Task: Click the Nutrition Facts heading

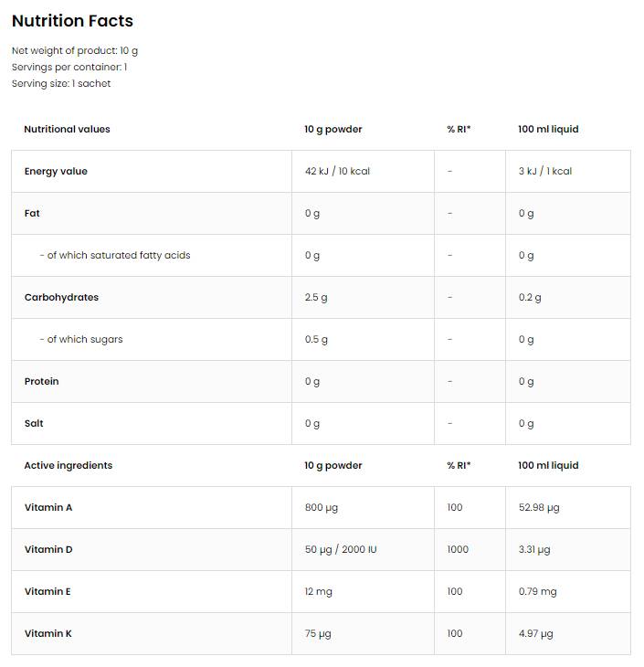Action: point(72,21)
